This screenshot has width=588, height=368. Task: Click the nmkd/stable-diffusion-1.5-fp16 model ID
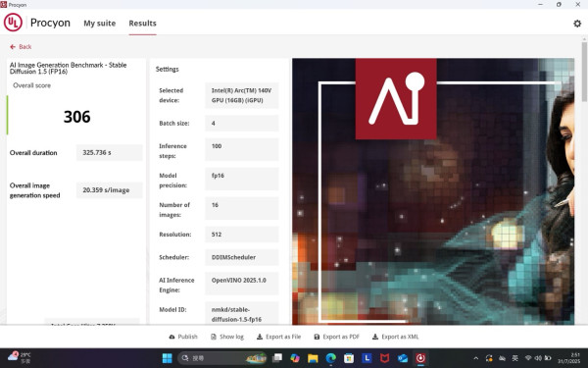(242, 314)
